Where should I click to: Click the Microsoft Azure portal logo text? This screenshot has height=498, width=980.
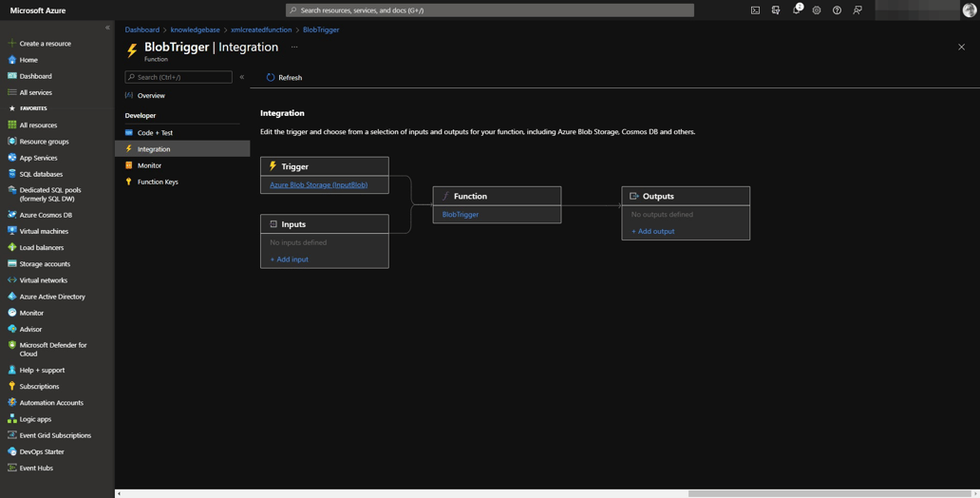(x=37, y=10)
